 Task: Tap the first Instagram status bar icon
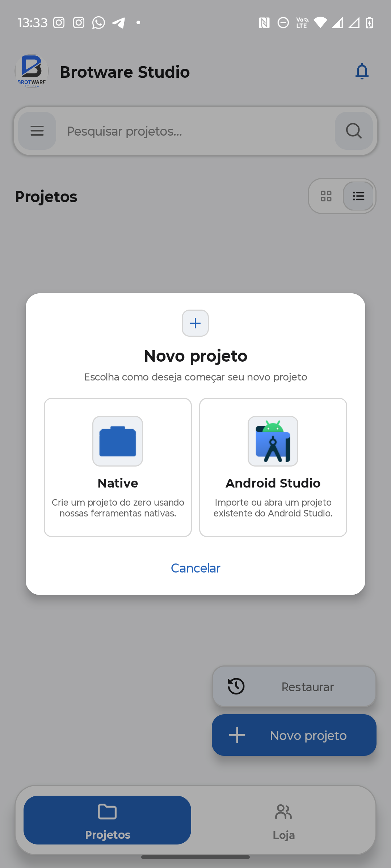pyautogui.click(x=59, y=23)
